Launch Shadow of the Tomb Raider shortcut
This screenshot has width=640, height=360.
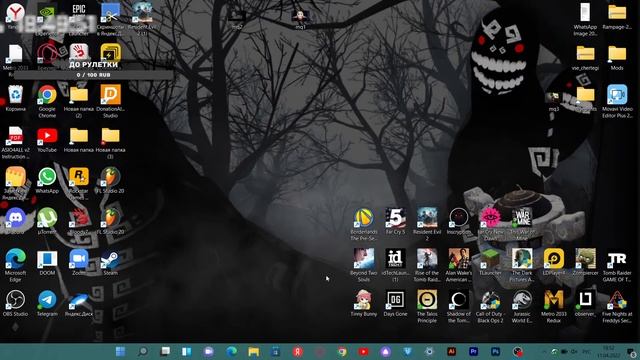click(x=459, y=300)
